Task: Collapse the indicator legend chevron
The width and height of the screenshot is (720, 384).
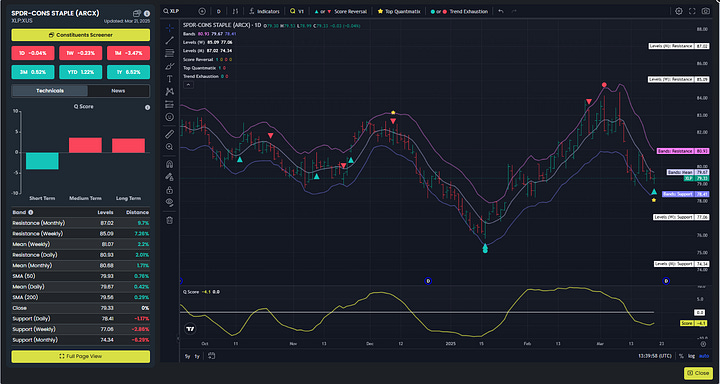Action: (x=188, y=85)
